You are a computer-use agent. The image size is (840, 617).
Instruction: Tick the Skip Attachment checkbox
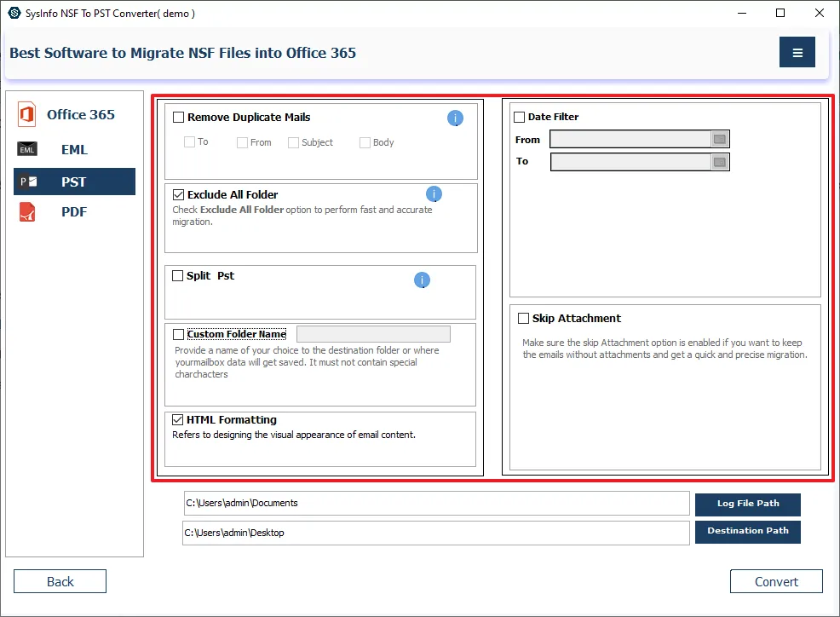pos(524,319)
